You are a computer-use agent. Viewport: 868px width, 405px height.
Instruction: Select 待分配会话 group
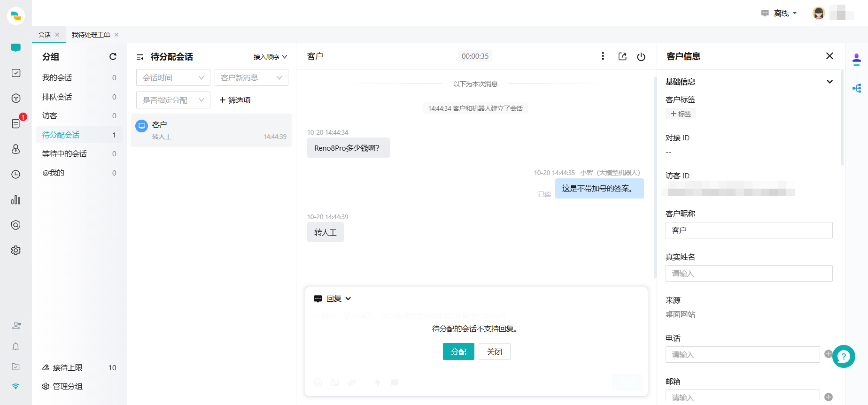tap(79, 135)
